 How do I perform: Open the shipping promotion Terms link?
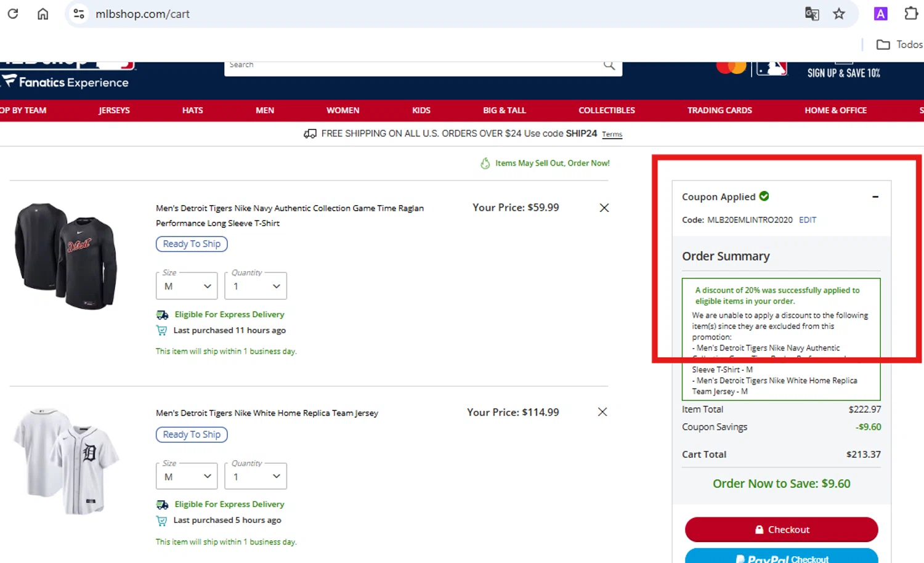(x=612, y=134)
